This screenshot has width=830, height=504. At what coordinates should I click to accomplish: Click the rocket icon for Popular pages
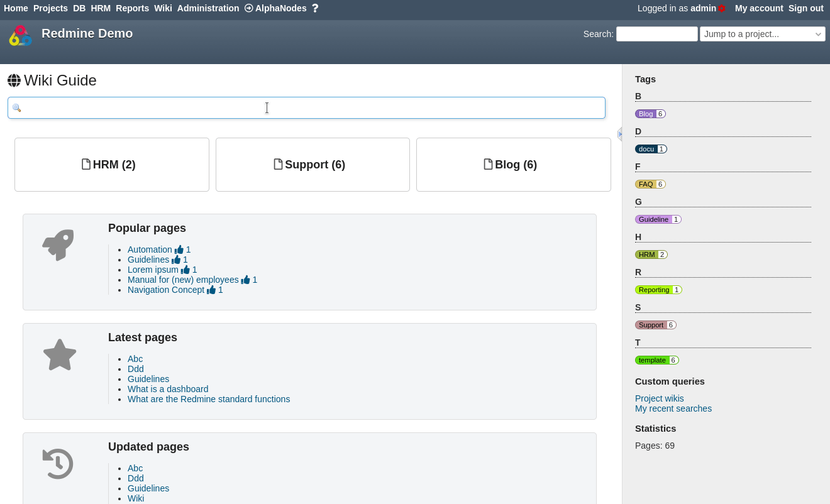57,244
